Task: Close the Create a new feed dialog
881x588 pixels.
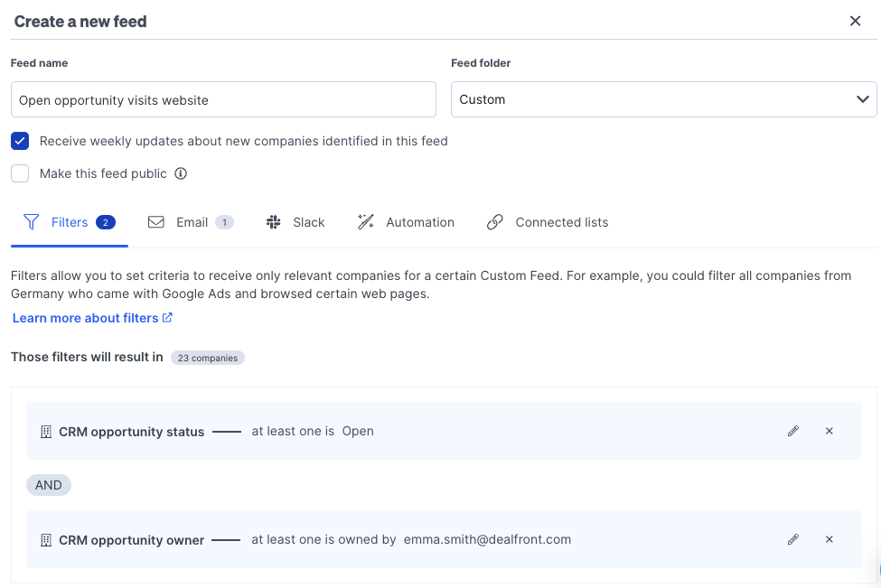Action: (x=855, y=21)
